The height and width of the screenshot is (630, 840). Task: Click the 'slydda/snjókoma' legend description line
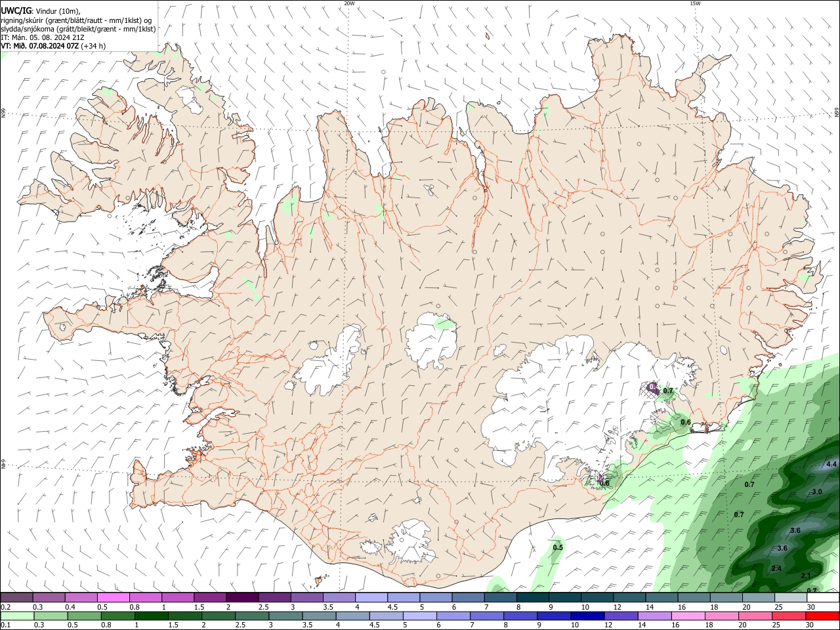pos(78,29)
